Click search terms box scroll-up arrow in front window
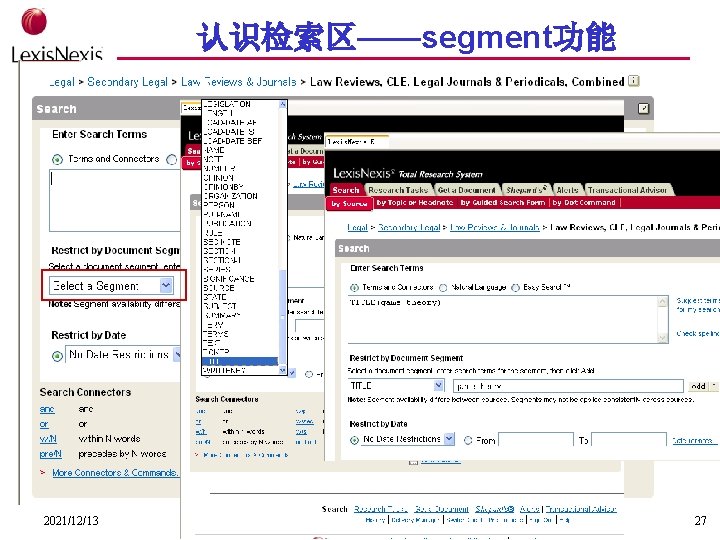This screenshot has height=540, width=720. click(x=662, y=301)
